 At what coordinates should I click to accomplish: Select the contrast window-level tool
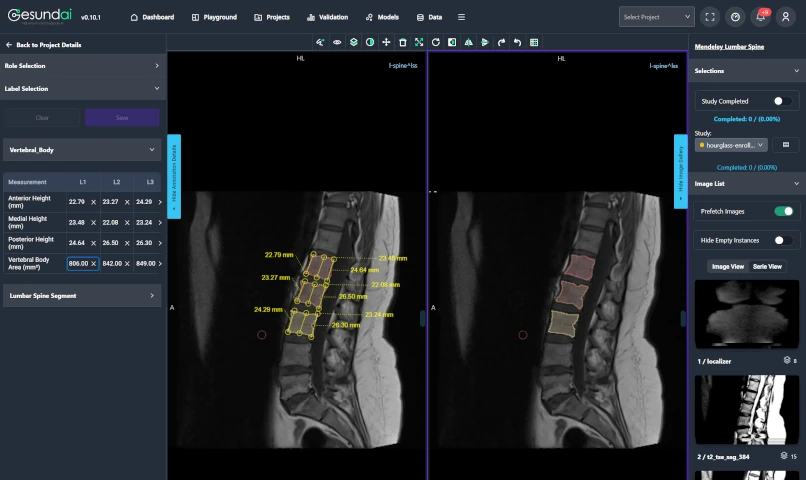[370, 42]
